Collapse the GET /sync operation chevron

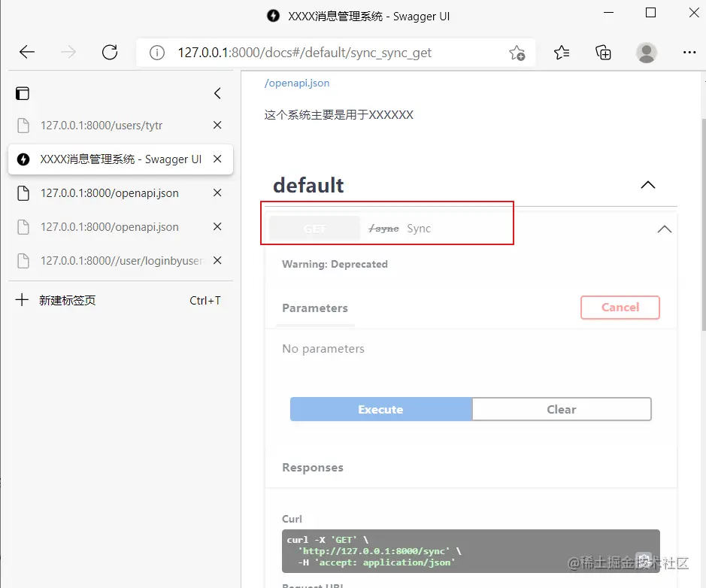point(664,229)
